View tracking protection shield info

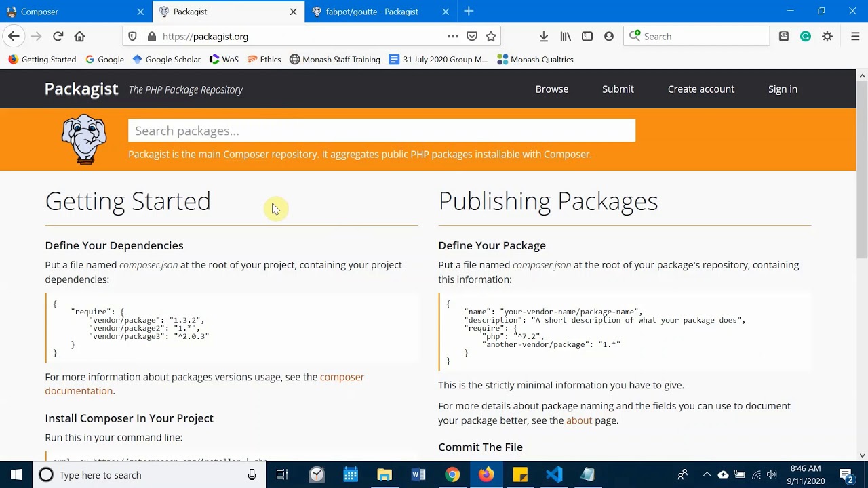pyautogui.click(x=132, y=36)
